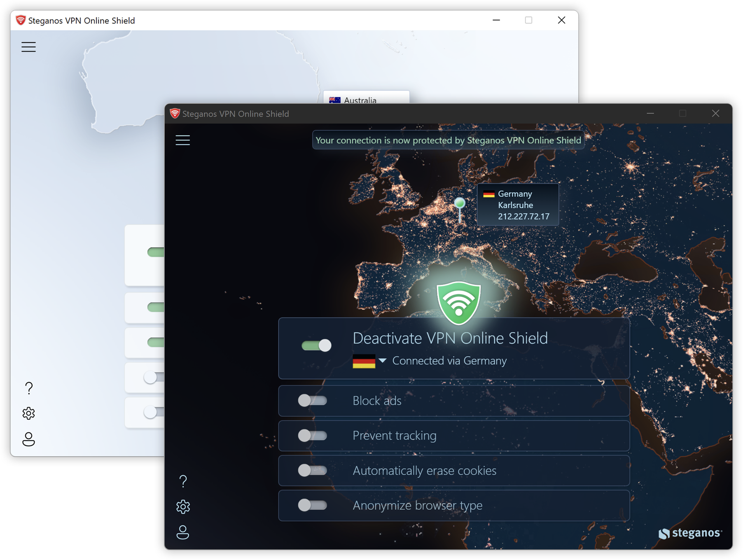Click the Steganos shield icon in dark title bar
743x560 pixels.
[175, 114]
